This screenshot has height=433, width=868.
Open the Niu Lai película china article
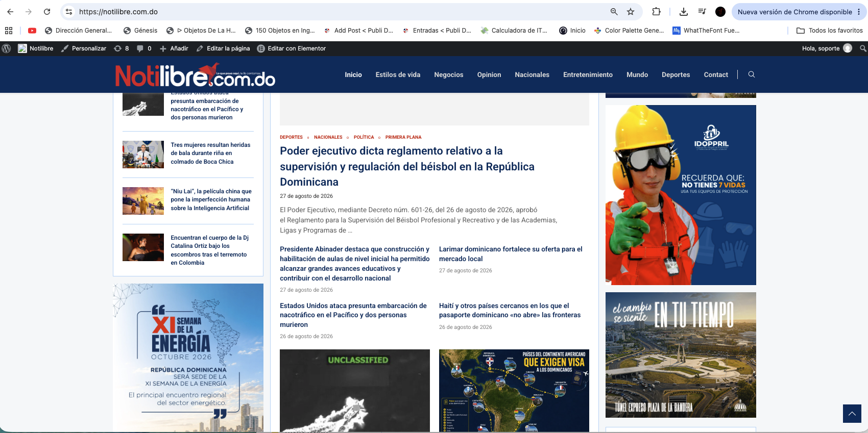tap(211, 199)
